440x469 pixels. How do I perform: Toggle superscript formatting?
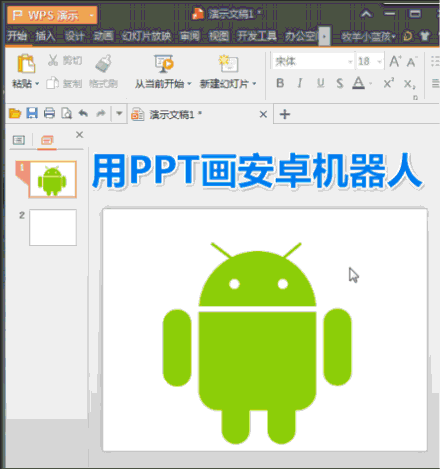pos(388,83)
